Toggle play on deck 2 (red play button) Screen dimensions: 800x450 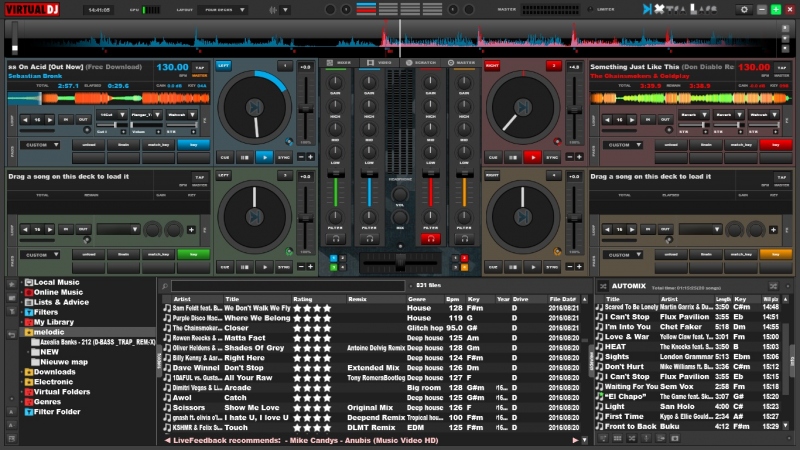533,158
